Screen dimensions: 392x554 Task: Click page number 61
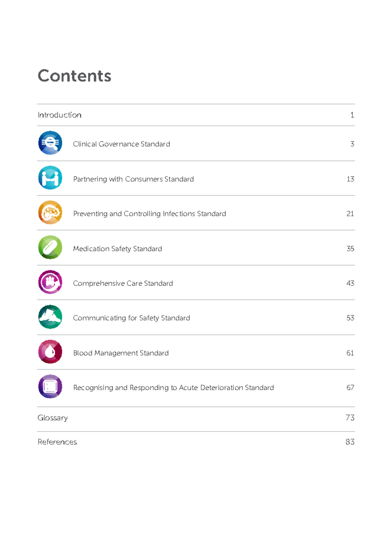click(x=351, y=353)
